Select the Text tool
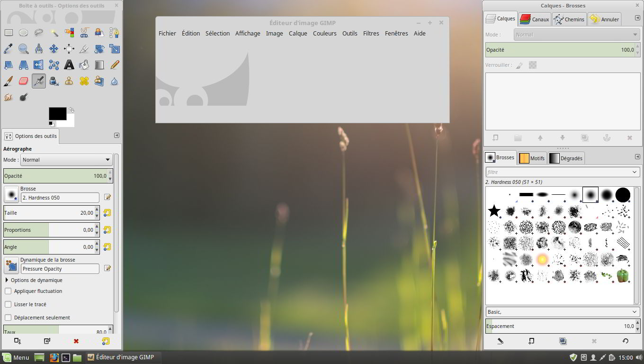The height and width of the screenshot is (364, 644). pos(69,65)
